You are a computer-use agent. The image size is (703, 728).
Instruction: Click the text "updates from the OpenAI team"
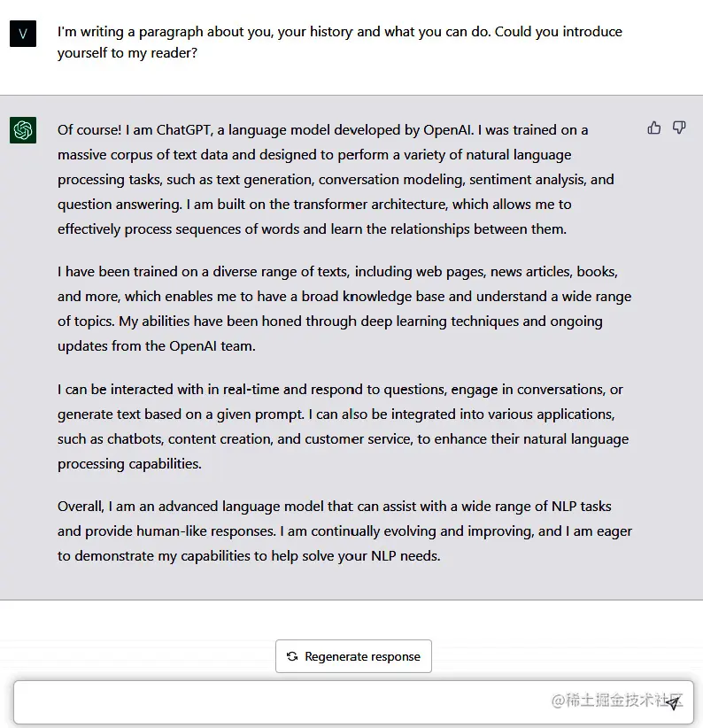click(156, 346)
